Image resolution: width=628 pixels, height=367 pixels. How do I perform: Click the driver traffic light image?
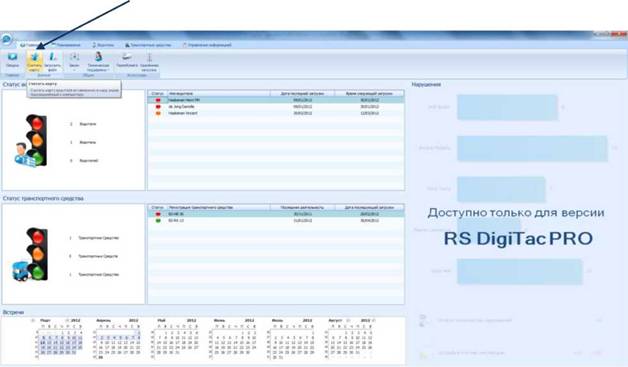[31, 140]
